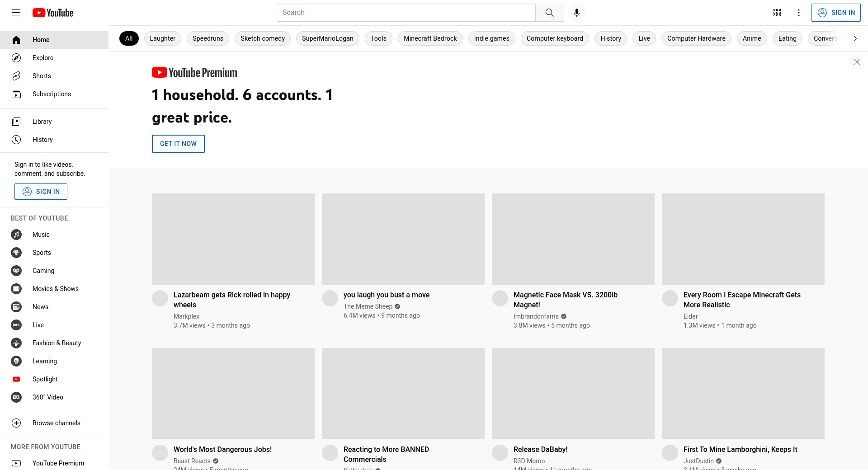Select the History filter chip
868x470 pixels.
pyautogui.click(x=611, y=38)
